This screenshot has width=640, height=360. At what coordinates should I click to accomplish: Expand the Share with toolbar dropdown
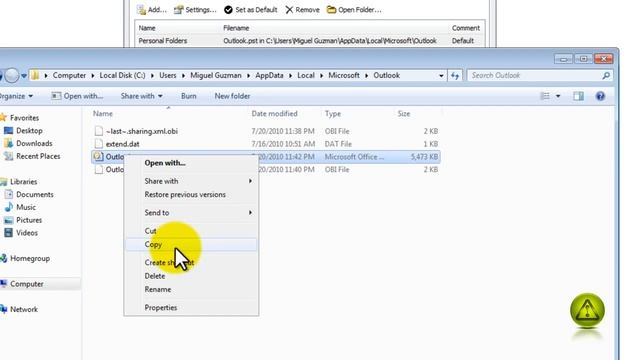(142, 96)
